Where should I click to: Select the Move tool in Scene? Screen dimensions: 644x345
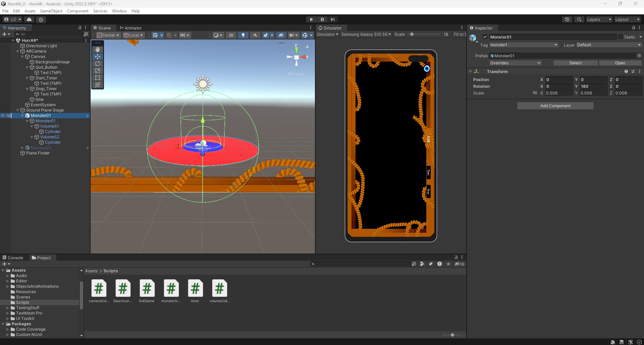pos(98,57)
